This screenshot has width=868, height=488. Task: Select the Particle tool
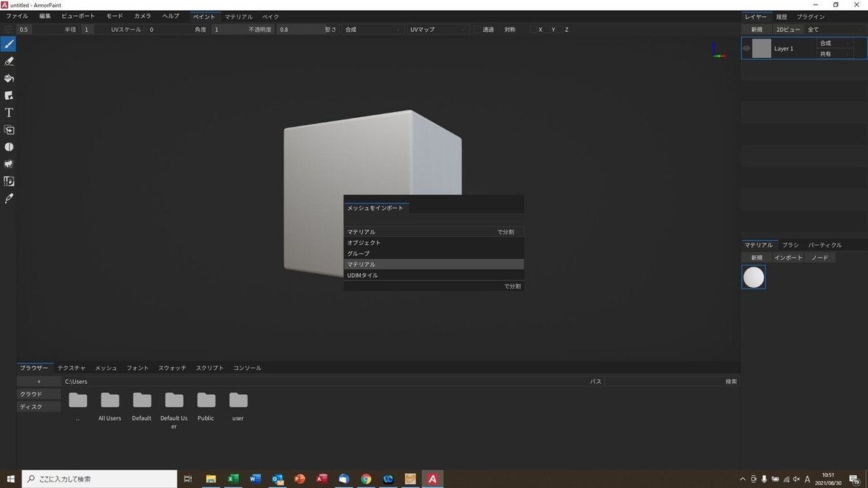9,164
